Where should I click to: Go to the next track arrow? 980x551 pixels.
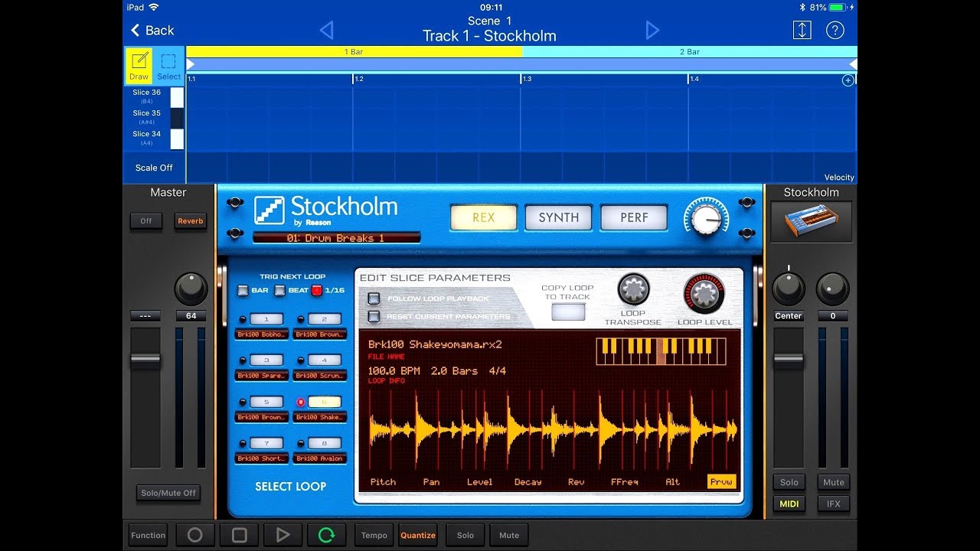[652, 30]
